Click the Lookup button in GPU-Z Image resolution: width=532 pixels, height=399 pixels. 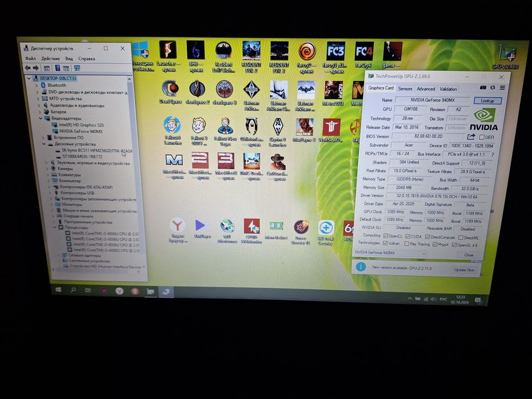coord(487,101)
